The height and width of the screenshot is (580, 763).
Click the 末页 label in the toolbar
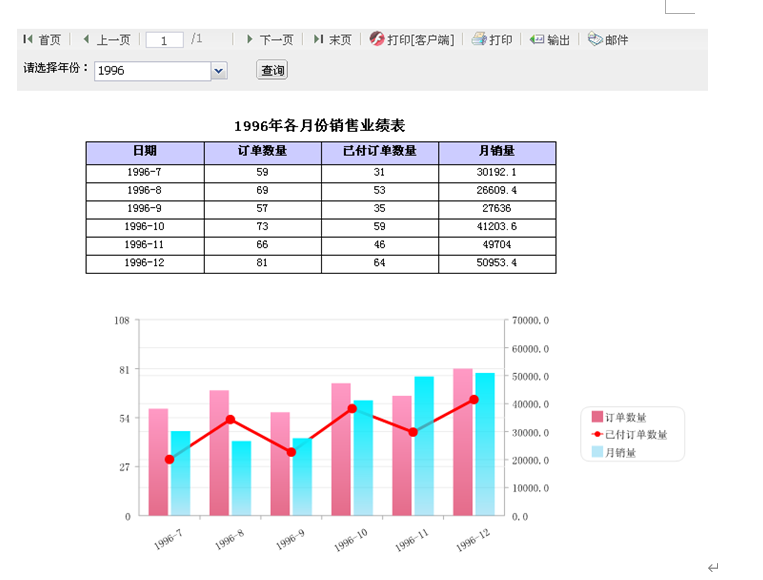point(340,40)
